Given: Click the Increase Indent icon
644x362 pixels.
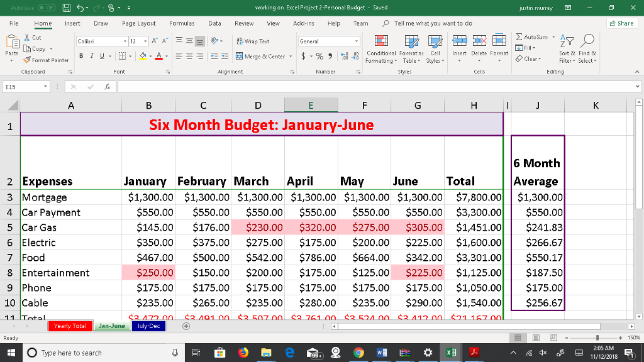Looking at the screenshot, I should [225, 56].
